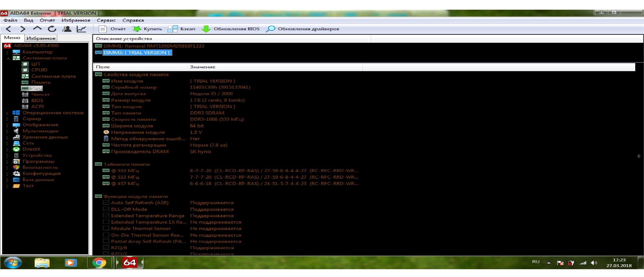
Task: Click the Значение column header
Action: [275, 67]
